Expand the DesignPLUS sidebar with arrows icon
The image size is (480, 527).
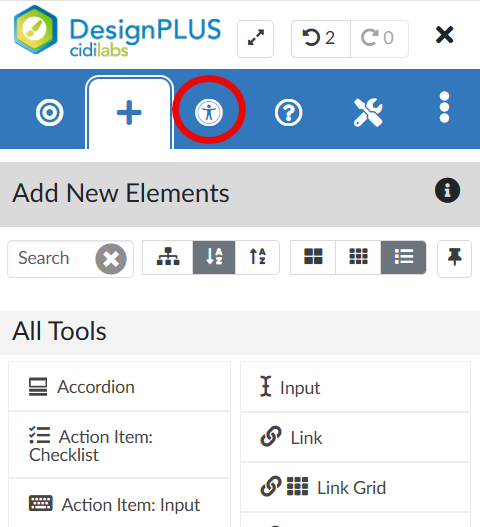pos(255,39)
